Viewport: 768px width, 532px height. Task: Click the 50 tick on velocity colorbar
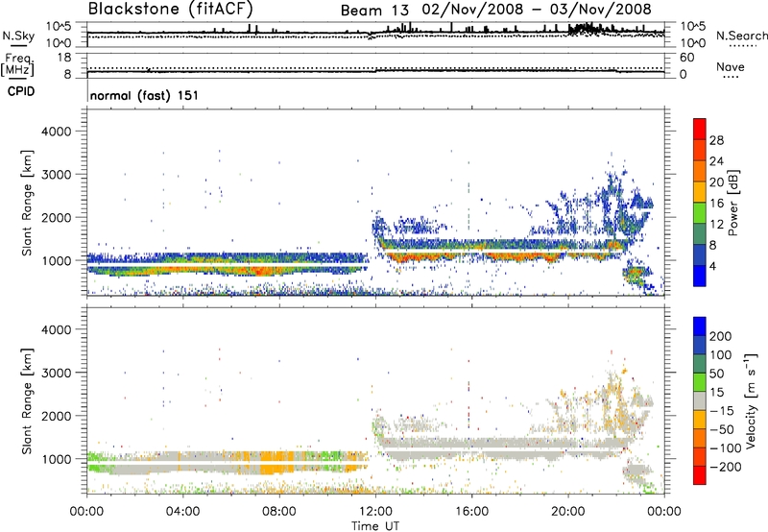[x=717, y=374]
